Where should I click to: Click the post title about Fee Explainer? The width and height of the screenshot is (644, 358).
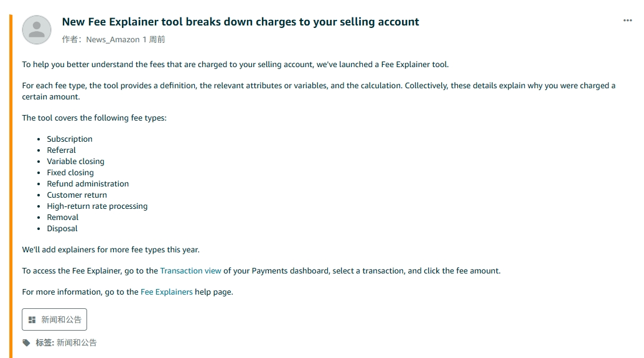coord(240,22)
